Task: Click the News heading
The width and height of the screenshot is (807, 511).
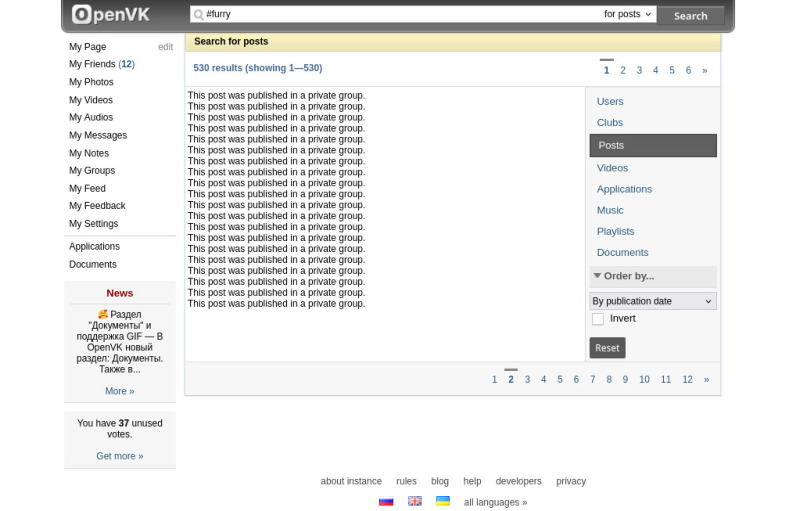Action: 119,293
